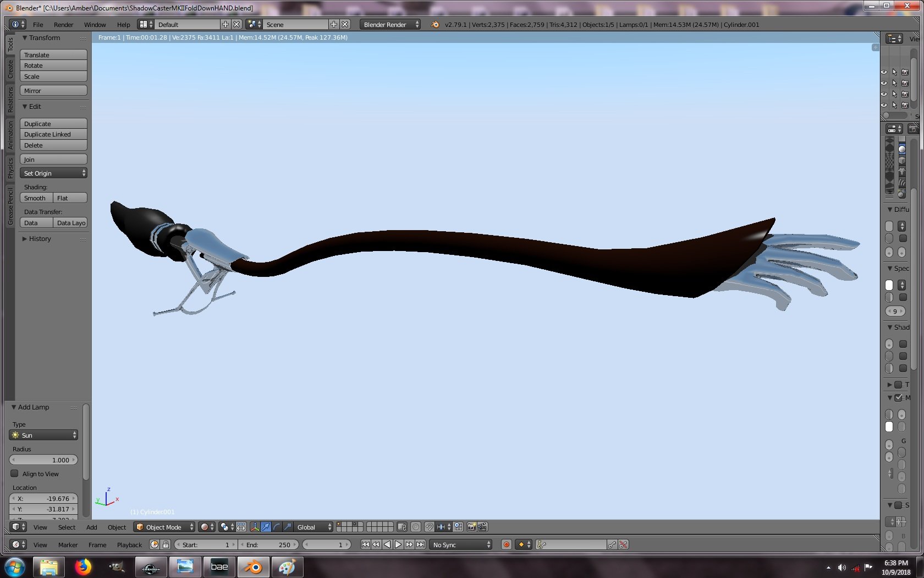Viewport: 924px width, 578px height.
Task: Select the sphere preview shape
Action: tap(901, 150)
